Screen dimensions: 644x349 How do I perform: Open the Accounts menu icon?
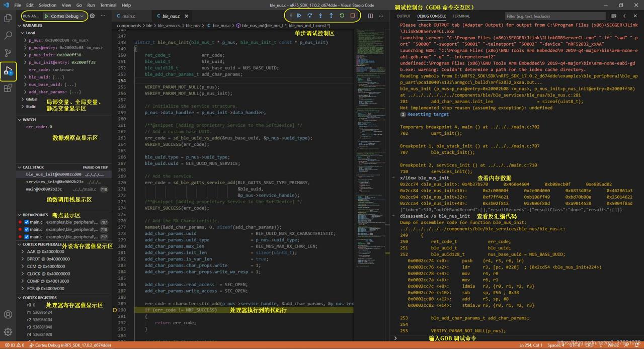(x=8, y=315)
